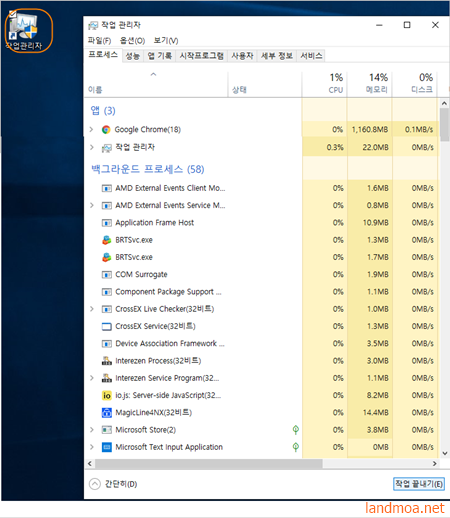450x518 pixels.
Task: Select the CrossEX Service process icon
Action: click(x=106, y=326)
